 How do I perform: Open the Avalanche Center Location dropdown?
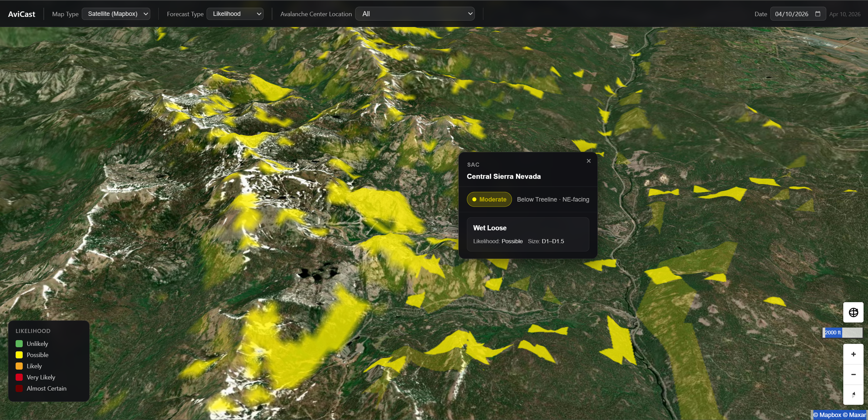click(415, 14)
